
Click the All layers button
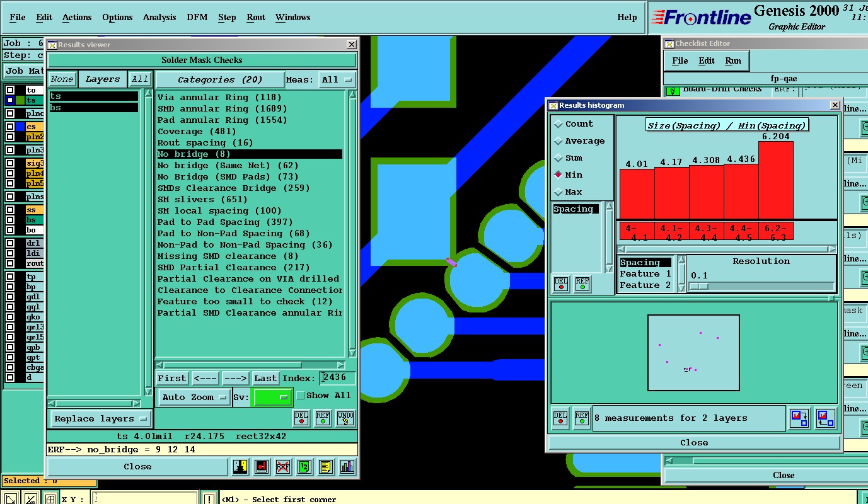tap(140, 79)
